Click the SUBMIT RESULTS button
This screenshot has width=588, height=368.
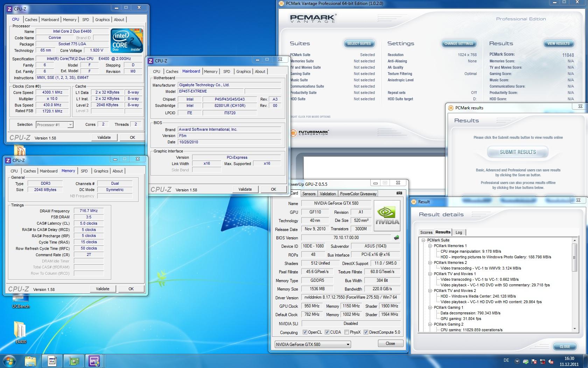(x=518, y=152)
